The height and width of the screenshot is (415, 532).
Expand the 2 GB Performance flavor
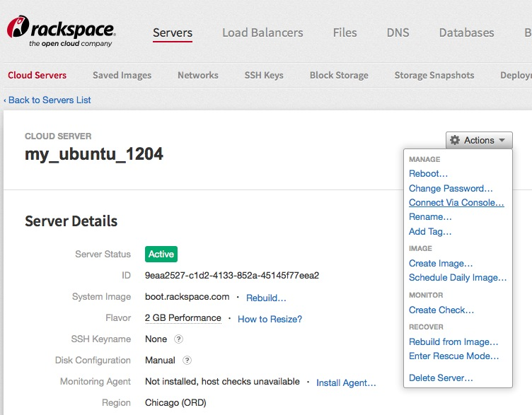pos(183,318)
